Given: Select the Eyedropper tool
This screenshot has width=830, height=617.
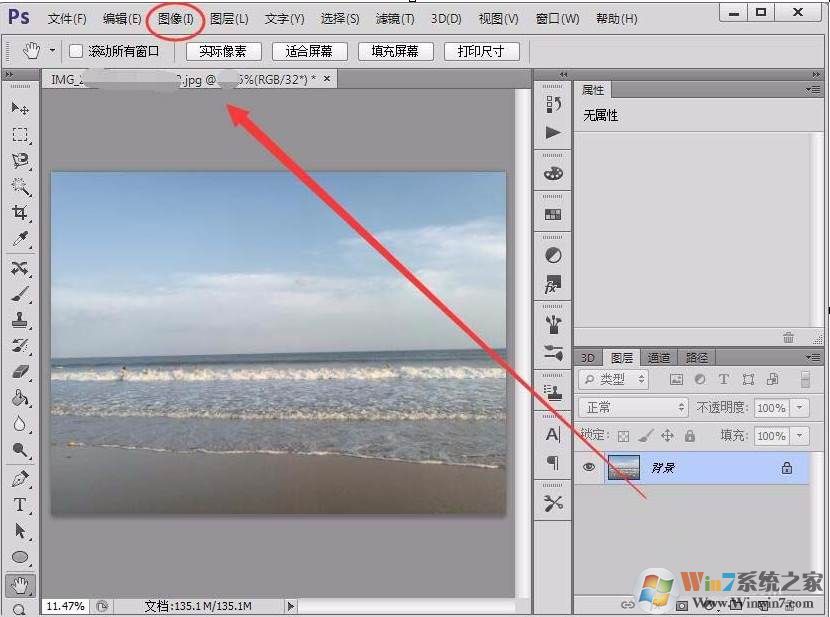Looking at the screenshot, I should click(x=20, y=239).
